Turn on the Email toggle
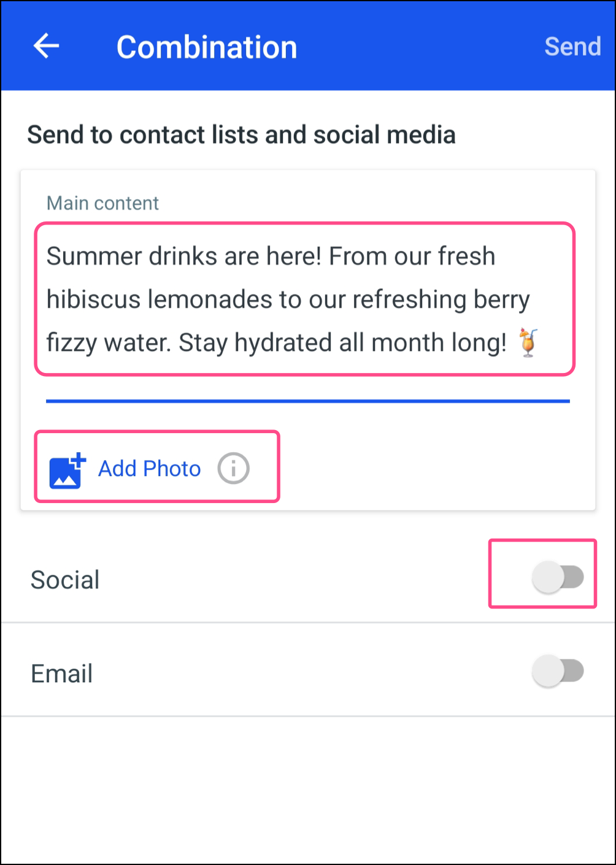 (x=558, y=671)
